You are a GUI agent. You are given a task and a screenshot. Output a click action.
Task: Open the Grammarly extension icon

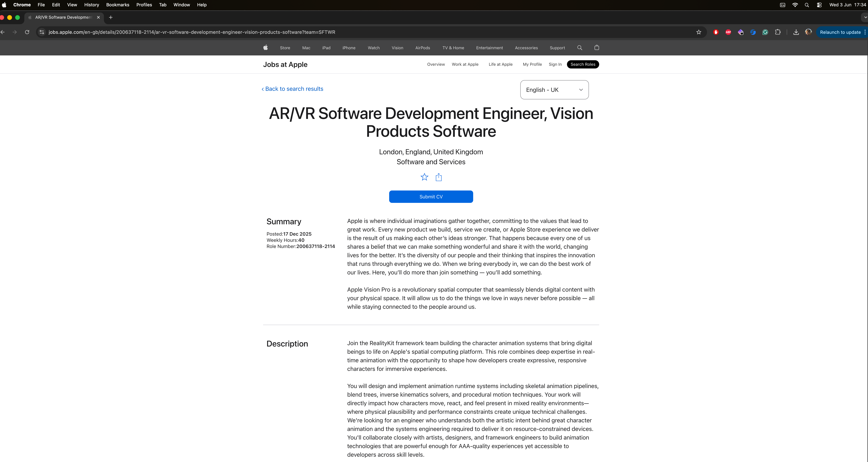765,32
